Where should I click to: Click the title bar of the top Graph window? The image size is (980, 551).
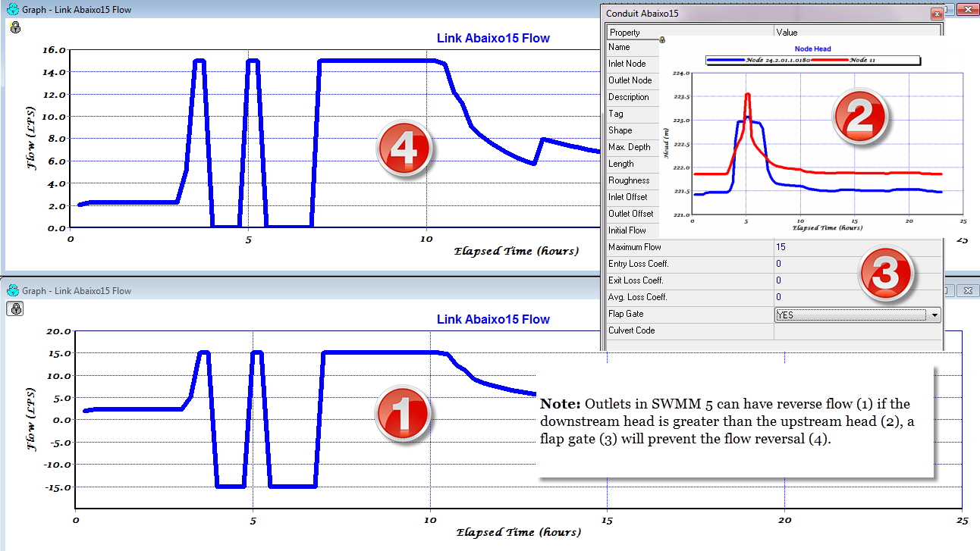303,9
